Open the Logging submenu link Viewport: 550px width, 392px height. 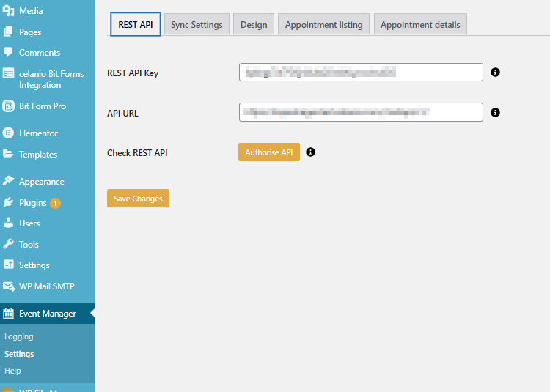coord(19,337)
